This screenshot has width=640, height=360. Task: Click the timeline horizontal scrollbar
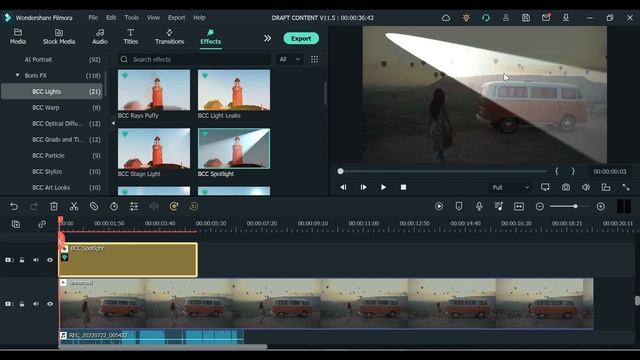click(x=163, y=347)
